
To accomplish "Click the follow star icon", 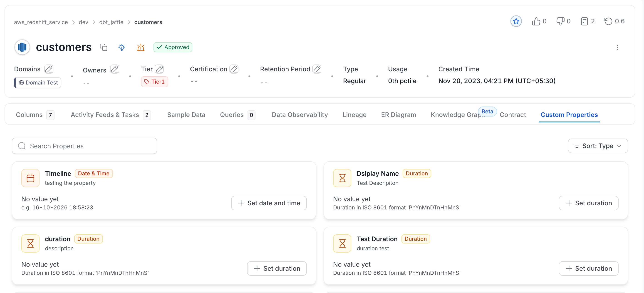I will tap(516, 21).
